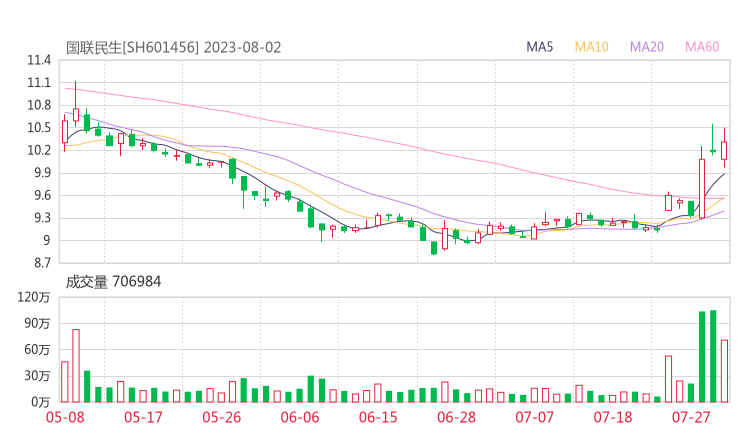This screenshot has height=440, width=740.
Task: Click the 10.2 price axis label
Action: [39, 151]
